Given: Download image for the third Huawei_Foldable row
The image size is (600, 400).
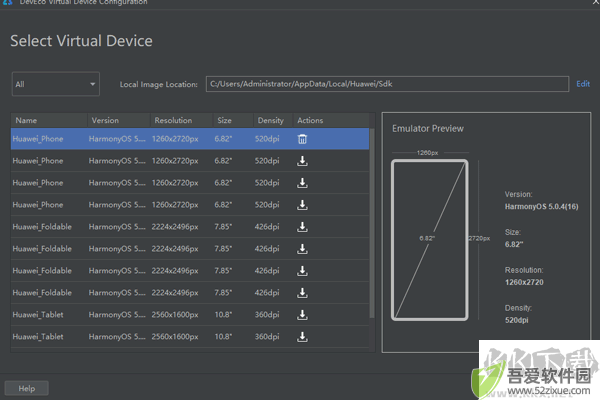Looking at the screenshot, I should pos(302,271).
